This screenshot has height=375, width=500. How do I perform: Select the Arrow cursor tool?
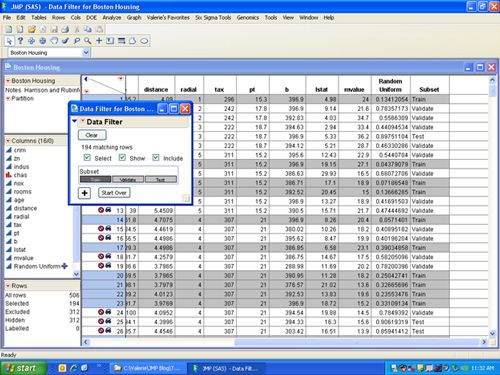pos(9,41)
